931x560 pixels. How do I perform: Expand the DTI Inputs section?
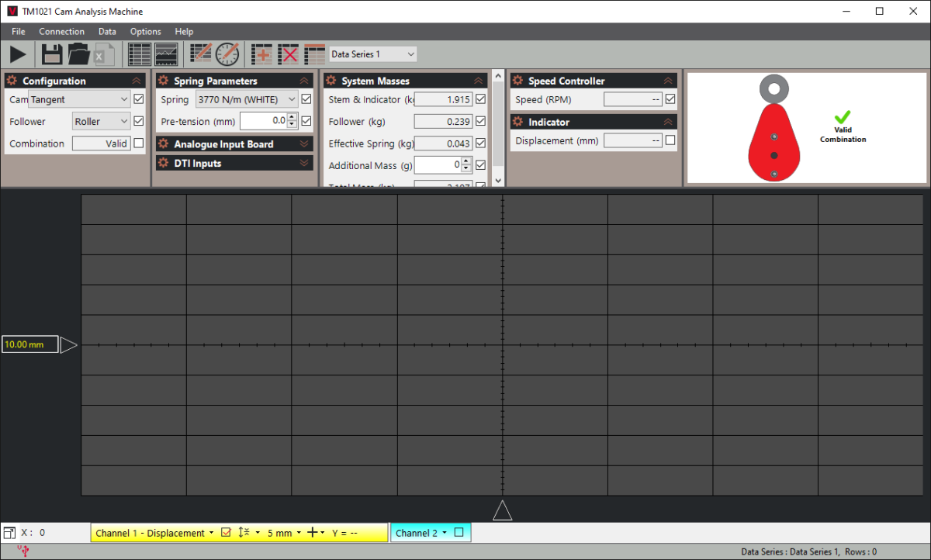[303, 164]
